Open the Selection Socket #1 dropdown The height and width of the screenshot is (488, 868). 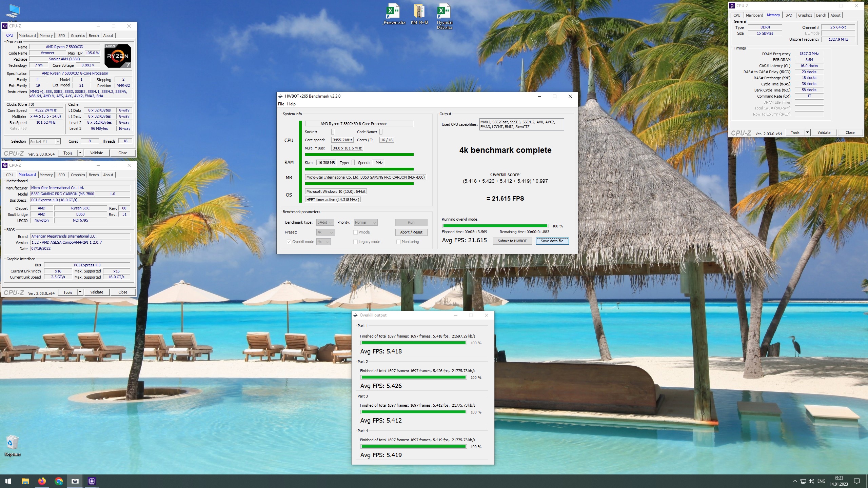tap(45, 142)
